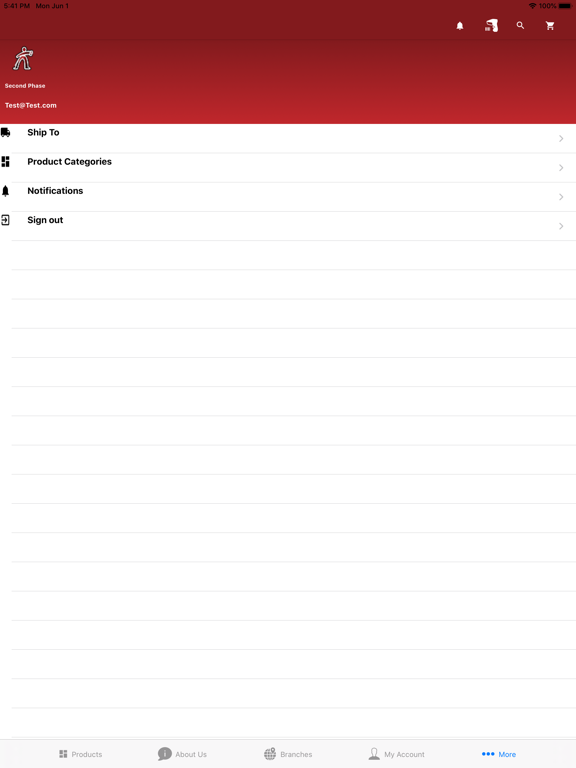Tap the Sign out door icon

[x=5, y=220]
